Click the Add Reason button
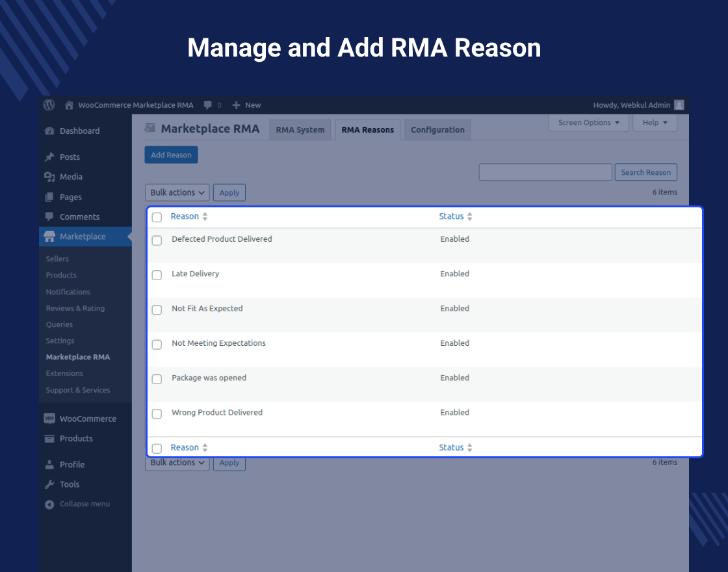This screenshot has width=728, height=572. click(171, 155)
